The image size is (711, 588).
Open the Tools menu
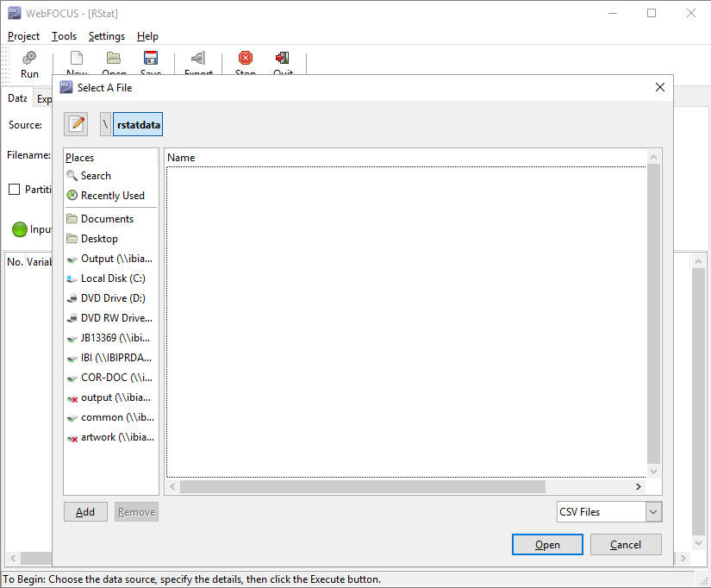pyautogui.click(x=64, y=36)
